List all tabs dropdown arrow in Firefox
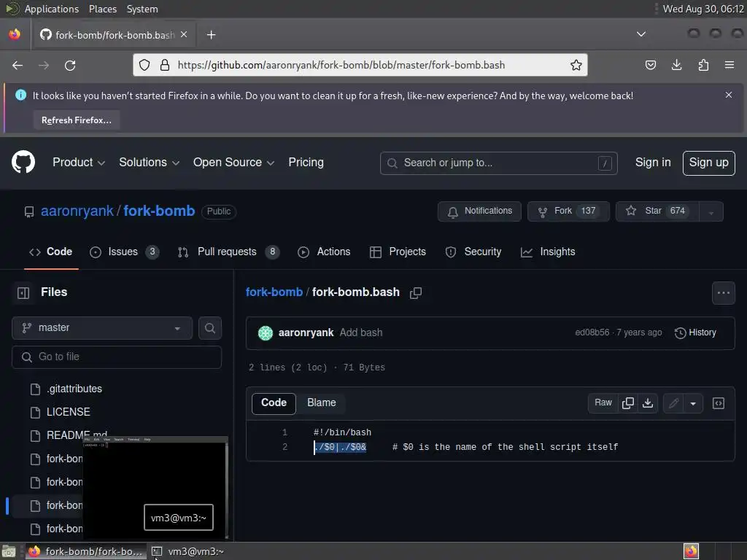Image resolution: width=747 pixels, height=560 pixels. 641,34
